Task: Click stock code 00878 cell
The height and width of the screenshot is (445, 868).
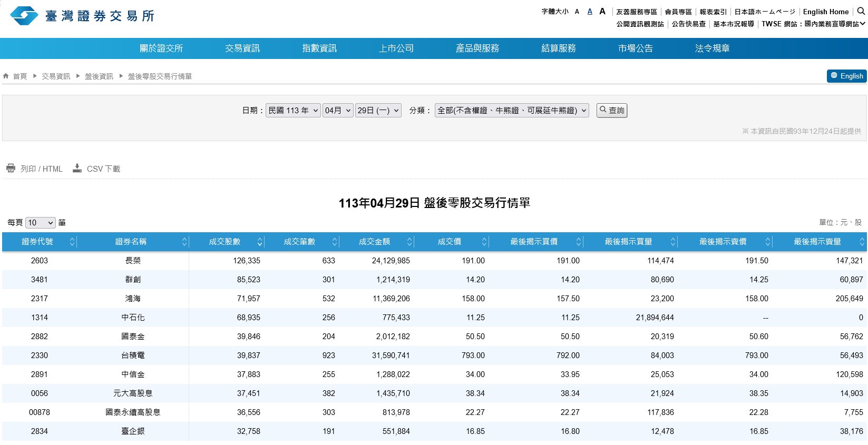Action: (40, 412)
